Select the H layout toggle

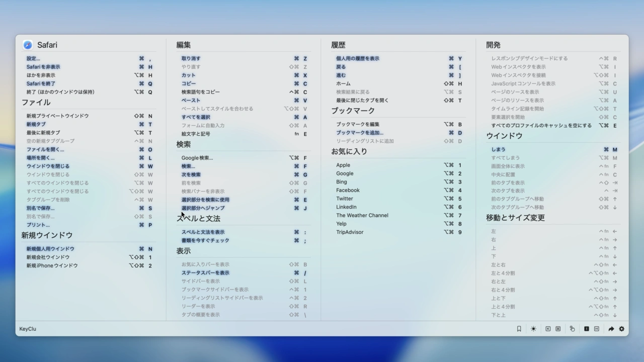coord(596,329)
